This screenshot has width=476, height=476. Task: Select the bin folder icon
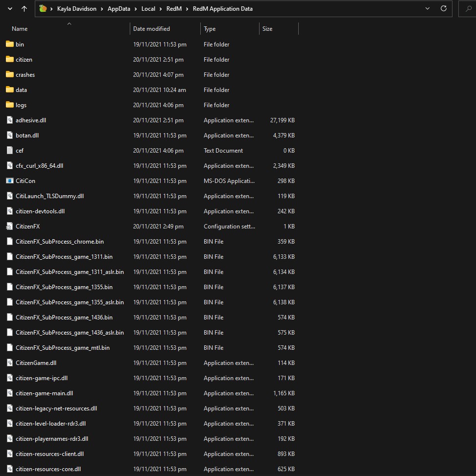(10, 44)
